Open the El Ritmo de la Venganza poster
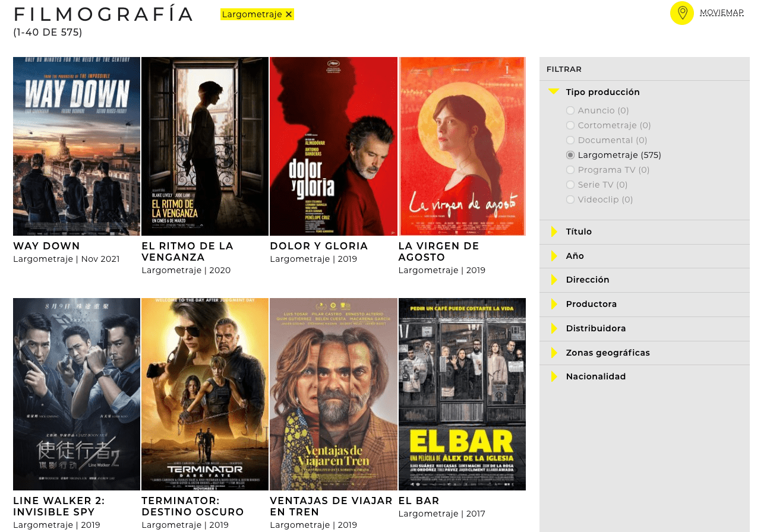 [205, 146]
